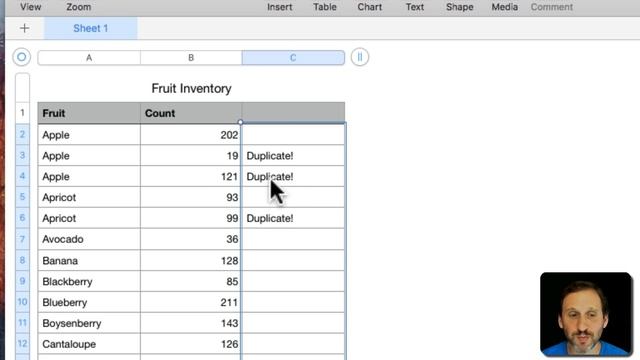Select the Fruit header cell

click(x=89, y=113)
